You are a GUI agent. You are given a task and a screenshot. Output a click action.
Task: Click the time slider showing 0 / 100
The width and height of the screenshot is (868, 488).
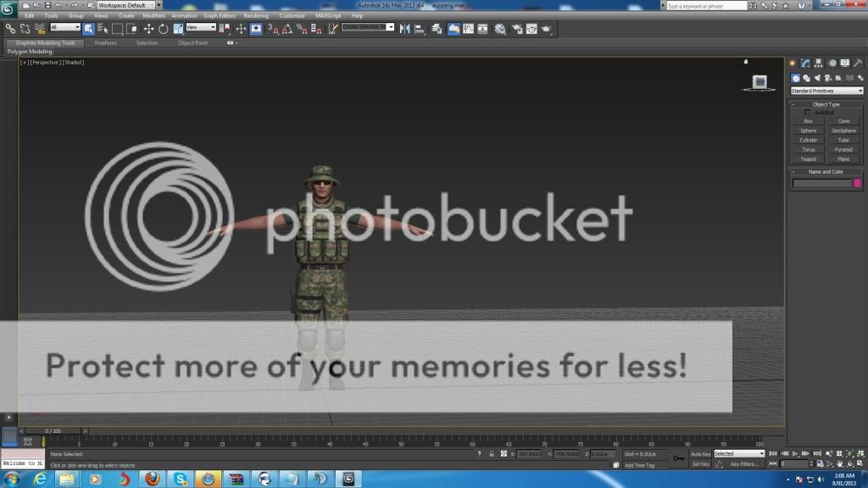pos(53,430)
